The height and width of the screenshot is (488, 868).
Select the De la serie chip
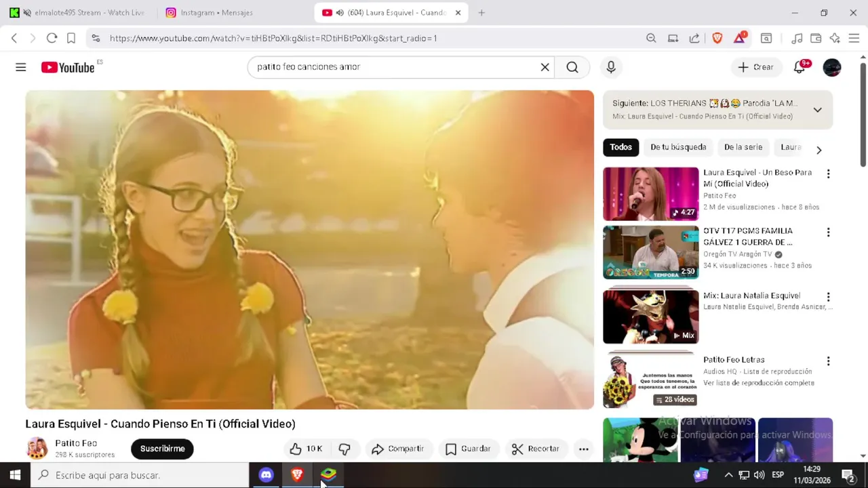coord(743,147)
